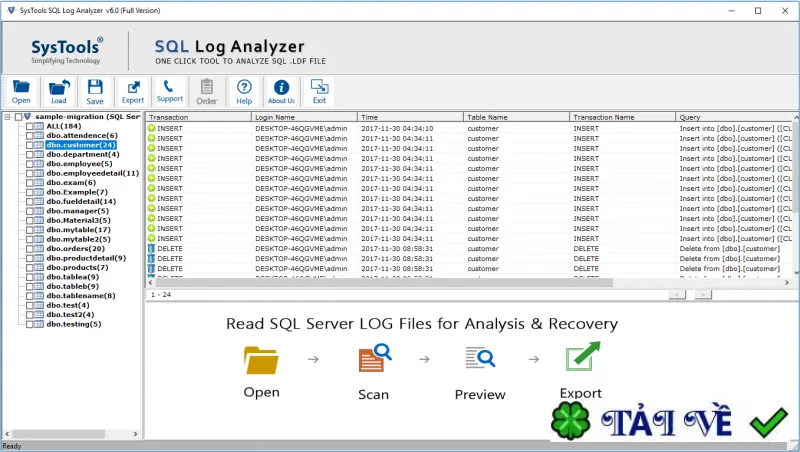
Task: Click the Table Name column header
Action: coord(516,117)
